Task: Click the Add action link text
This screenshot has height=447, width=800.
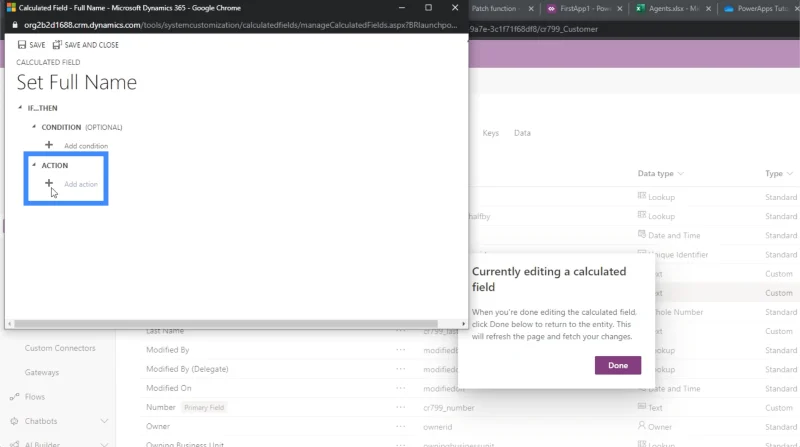Action: pos(81,184)
